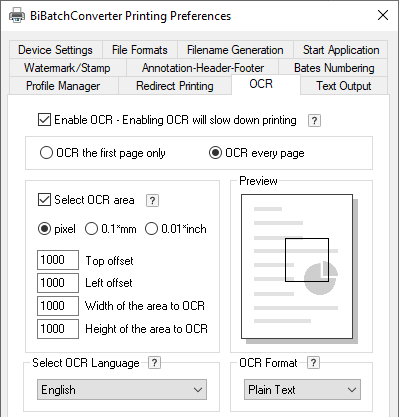The image size is (399, 417).
Task: Click the help icon next to Select OCR area
Action: coord(152,200)
